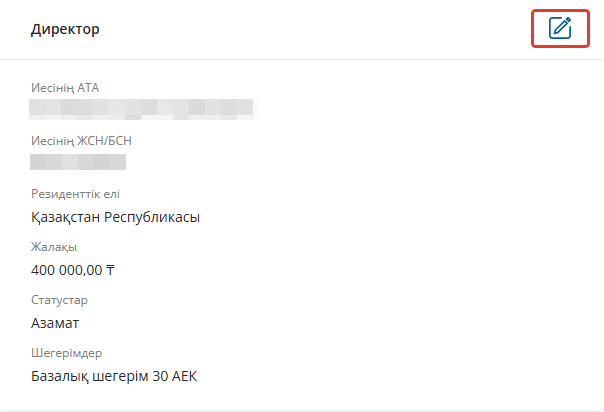604x412 pixels.
Task: Select the Базалық шегерім deduction text
Action: [89, 376]
